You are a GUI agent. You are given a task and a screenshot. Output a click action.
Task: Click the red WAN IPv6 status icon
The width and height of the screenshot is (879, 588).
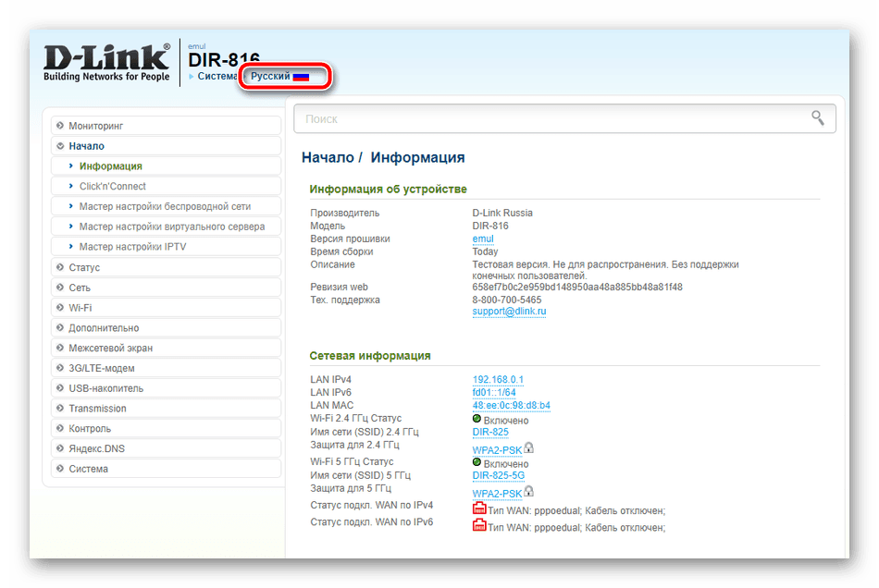478,525
